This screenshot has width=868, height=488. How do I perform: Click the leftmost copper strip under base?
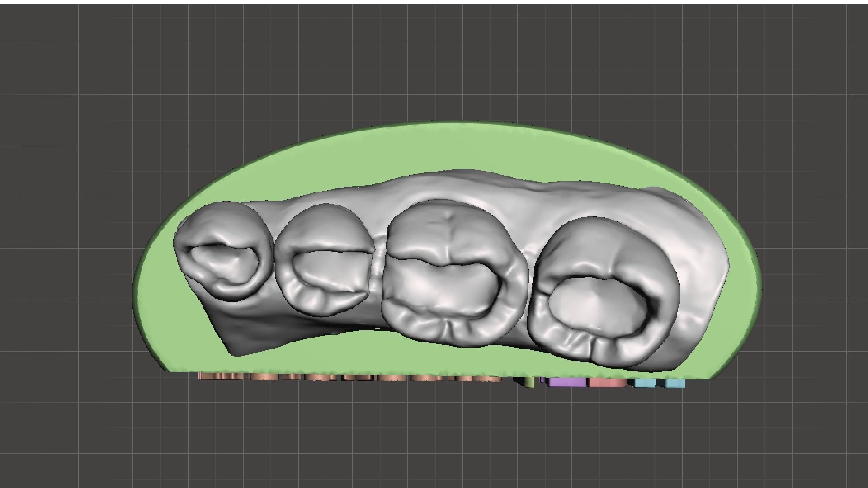pyautogui.click(x=219, y=376)
